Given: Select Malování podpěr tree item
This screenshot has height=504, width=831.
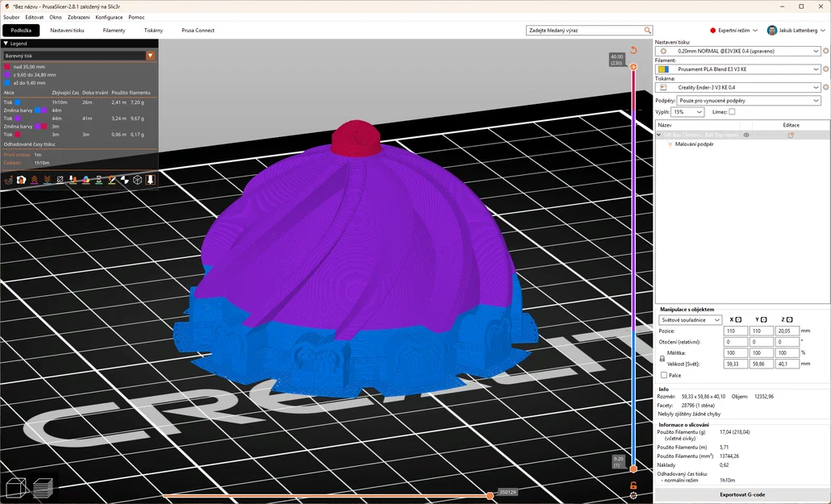Looking at the screenshot, I should click(695, 144).
